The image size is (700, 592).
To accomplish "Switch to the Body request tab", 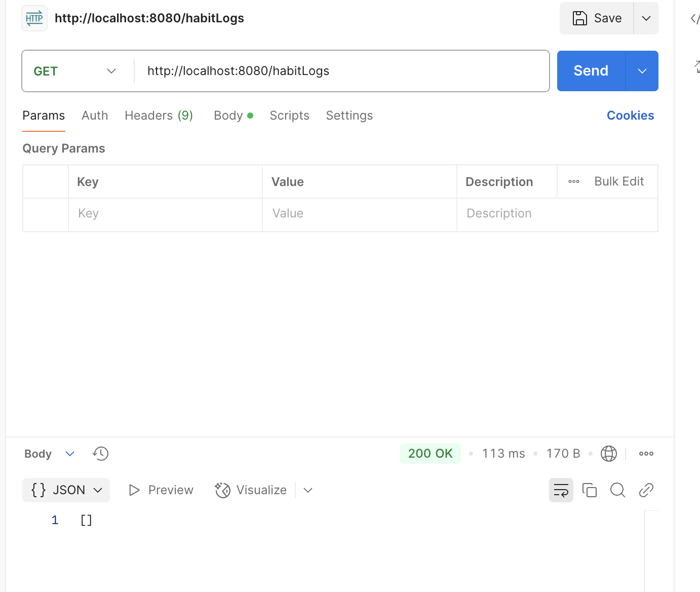I will pyautogui.click(x=234, y=116).
